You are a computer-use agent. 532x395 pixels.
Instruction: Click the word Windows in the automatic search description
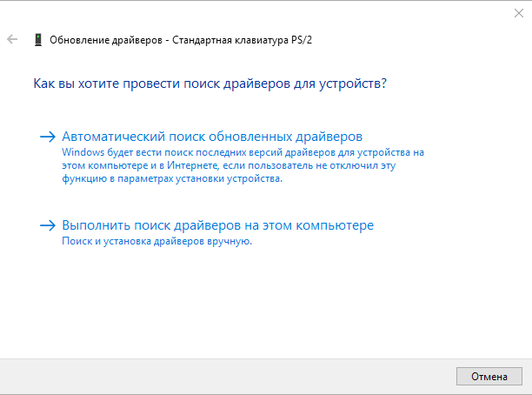tap(83, 151)
